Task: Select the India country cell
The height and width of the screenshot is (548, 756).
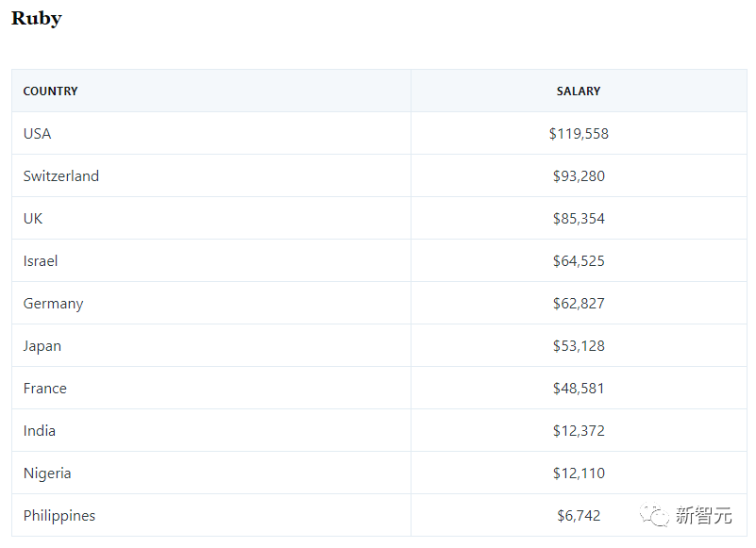Action: pos(40,431)
